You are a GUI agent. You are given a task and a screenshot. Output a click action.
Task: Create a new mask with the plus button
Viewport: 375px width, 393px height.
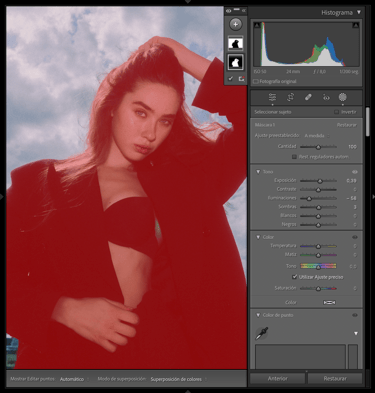pyautogui.click(x=236, y=24)
